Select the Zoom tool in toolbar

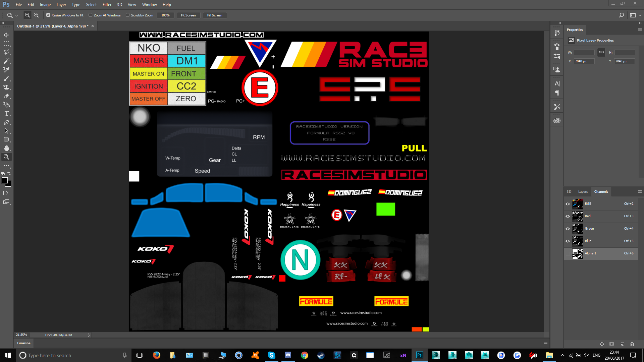pyautogui.click(x=6, y=157)
